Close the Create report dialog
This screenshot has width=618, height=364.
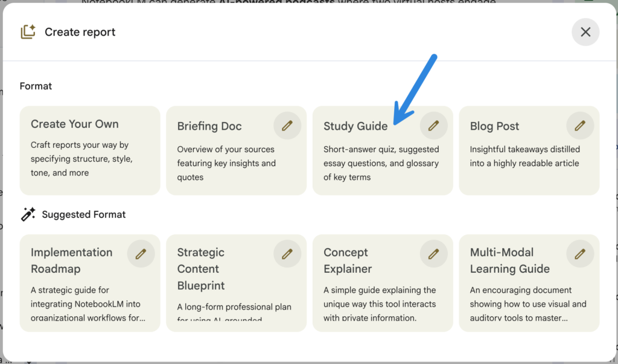pos(585,32)
